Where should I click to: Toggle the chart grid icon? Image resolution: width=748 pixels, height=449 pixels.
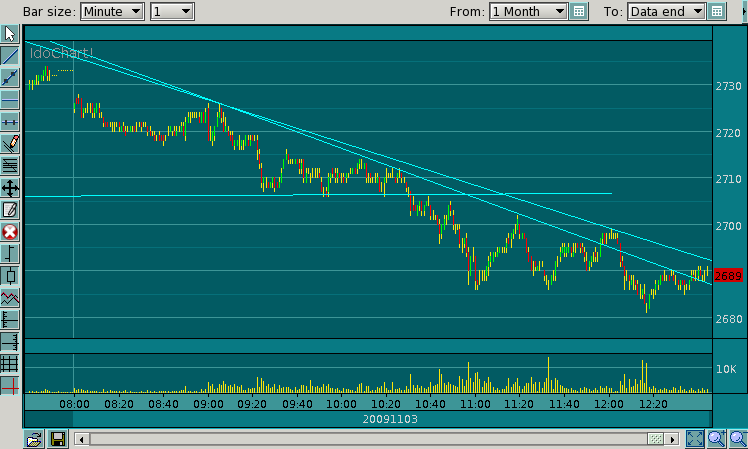click(10, 364)
